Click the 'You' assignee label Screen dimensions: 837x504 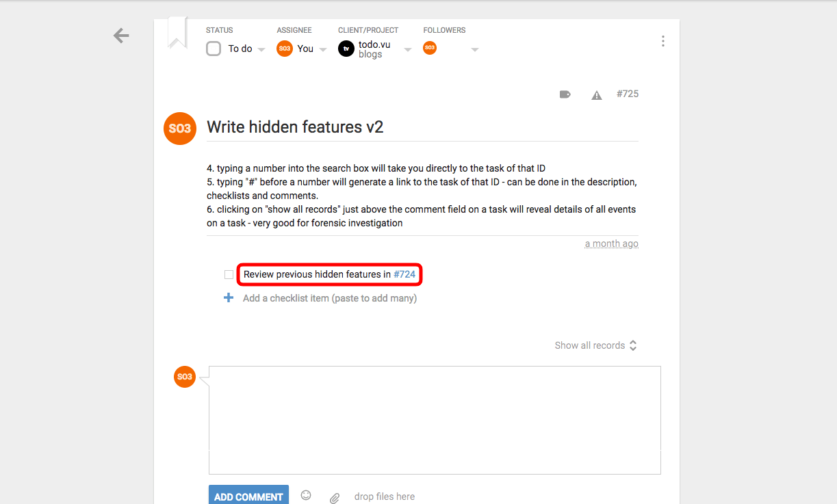pyautogui.click(x=305, y=49)
